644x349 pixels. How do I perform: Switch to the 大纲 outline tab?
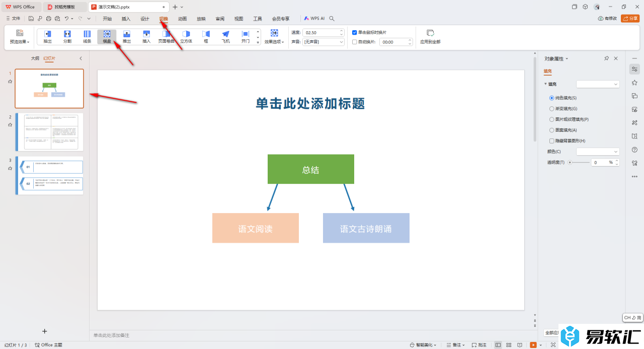coord(35,58)
